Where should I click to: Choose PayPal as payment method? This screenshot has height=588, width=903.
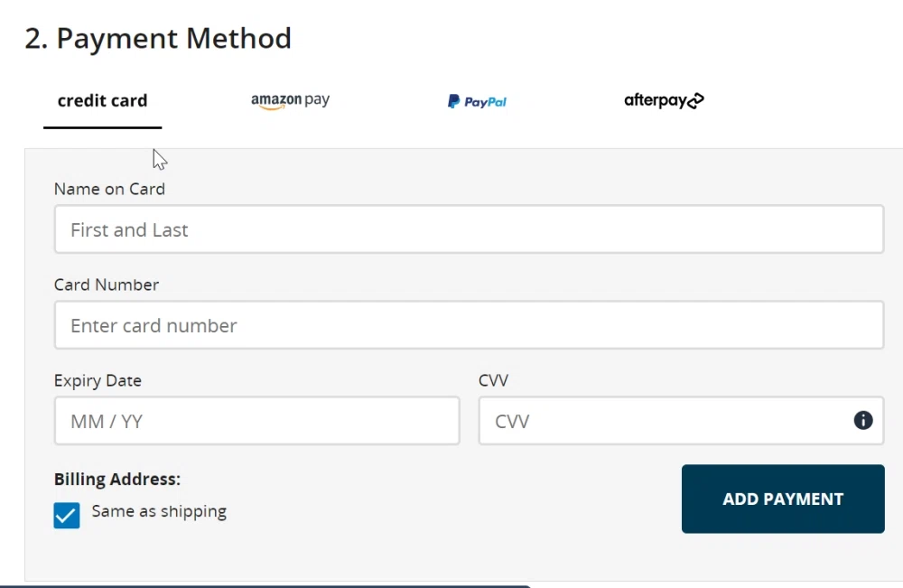pos(476,100)
